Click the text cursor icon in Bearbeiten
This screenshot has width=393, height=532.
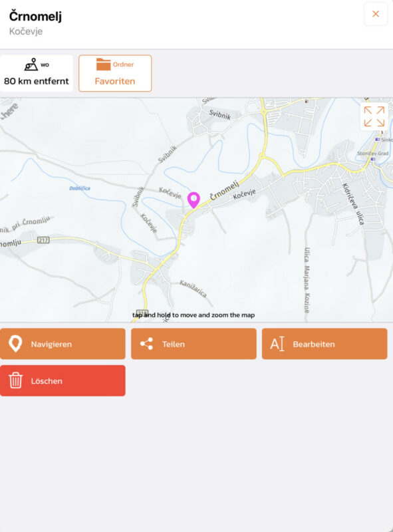coord(277,344)
